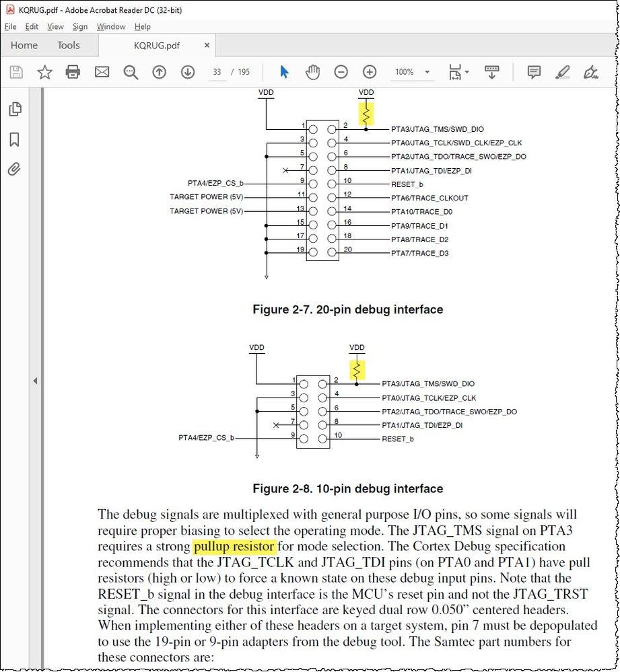The width and height of the screenshot is (620, 672).
Task: Go to previous page with up arrow
Action: click(160, 72)
